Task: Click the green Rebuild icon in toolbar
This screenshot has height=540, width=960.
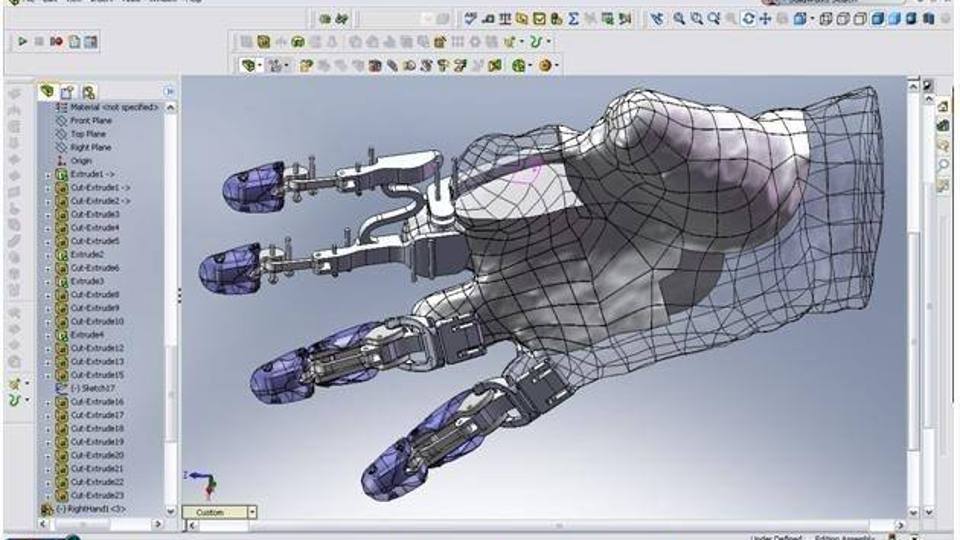Action: click(324, 19)
